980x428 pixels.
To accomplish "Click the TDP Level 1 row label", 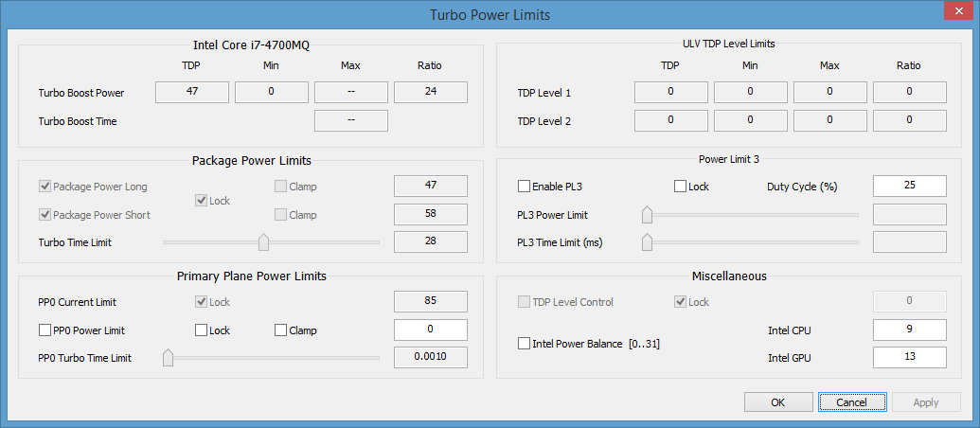I will 543,93.
